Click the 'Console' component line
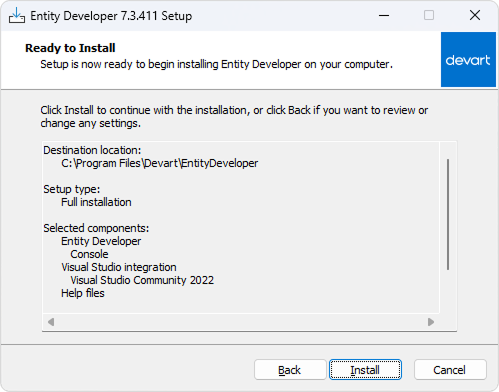 point(89,254)
